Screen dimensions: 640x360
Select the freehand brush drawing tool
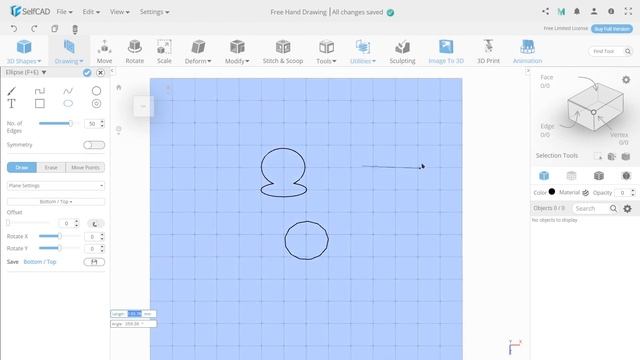[11, 91]
